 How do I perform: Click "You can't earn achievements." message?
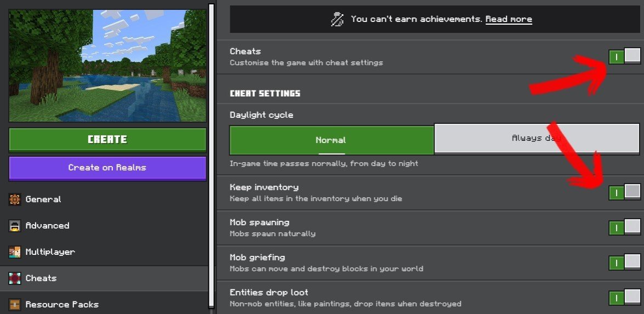pyautogui.click(x=417, y=19)
